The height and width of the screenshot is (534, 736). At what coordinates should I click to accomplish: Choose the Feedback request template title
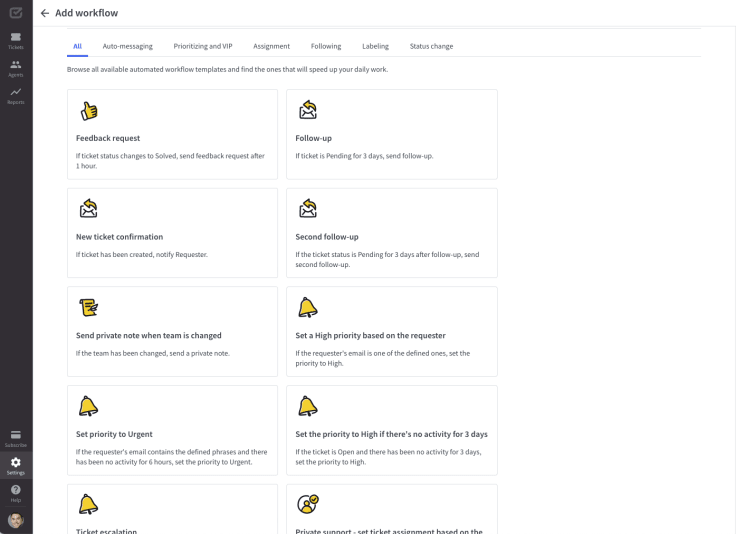point(108,138)
